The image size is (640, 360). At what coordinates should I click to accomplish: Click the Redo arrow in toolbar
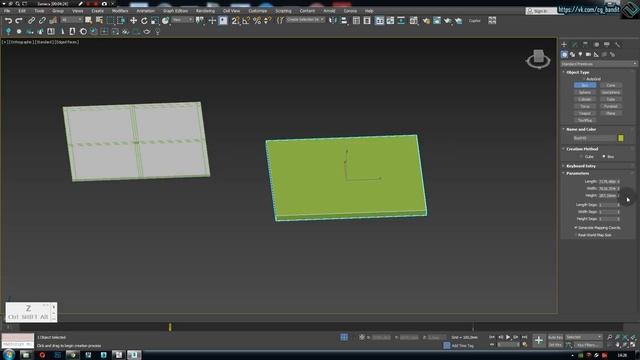(x=19, y=20)
